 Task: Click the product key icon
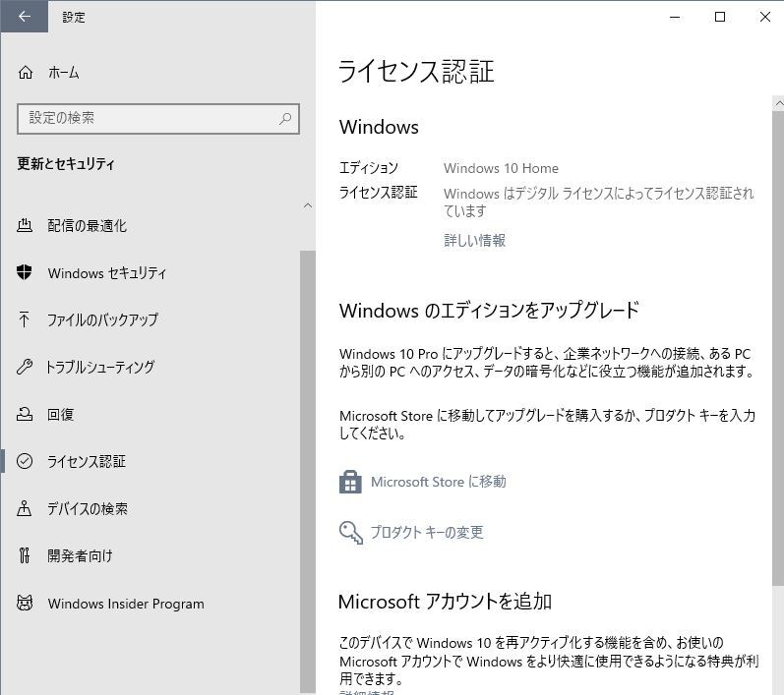point(351,532)
